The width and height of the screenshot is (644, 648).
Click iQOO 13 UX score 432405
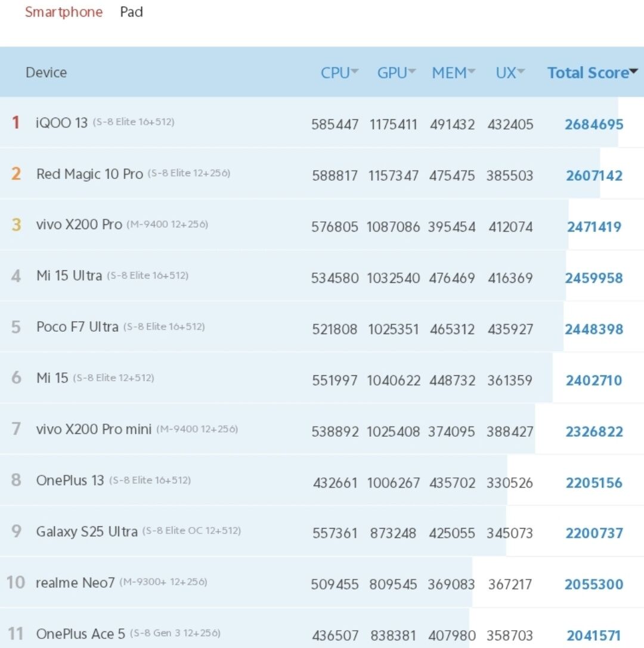(x=510, y=124)
